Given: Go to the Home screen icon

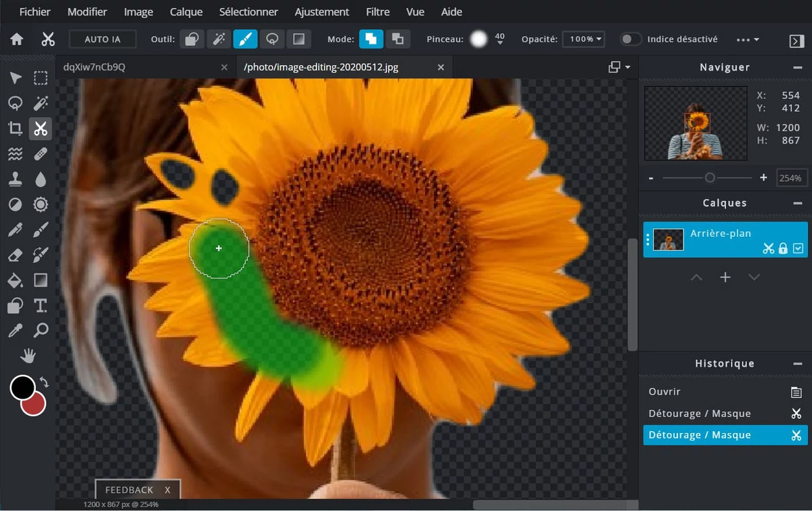Looking at the screenshot, I should (17, 39).
